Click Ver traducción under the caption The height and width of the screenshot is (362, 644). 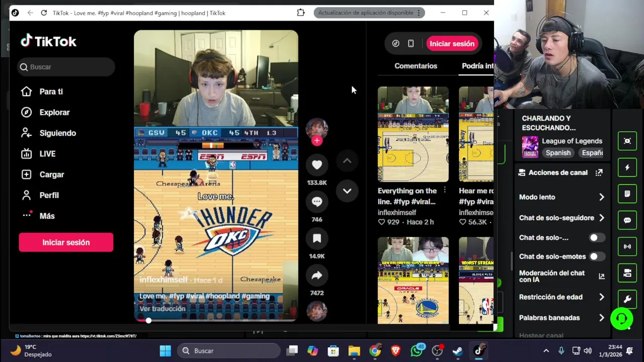163,309
